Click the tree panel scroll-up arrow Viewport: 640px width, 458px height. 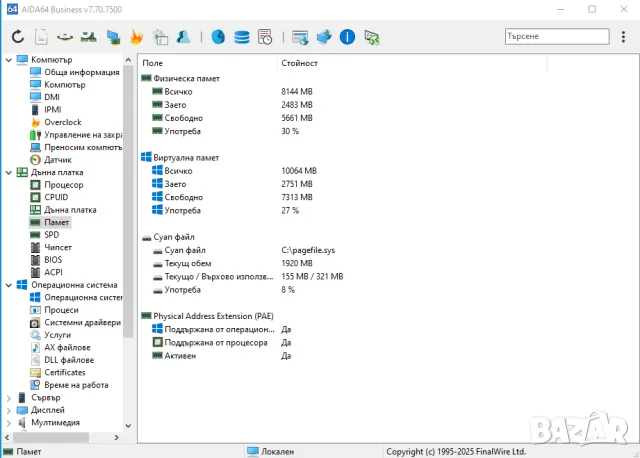click(x=128, y=60)
